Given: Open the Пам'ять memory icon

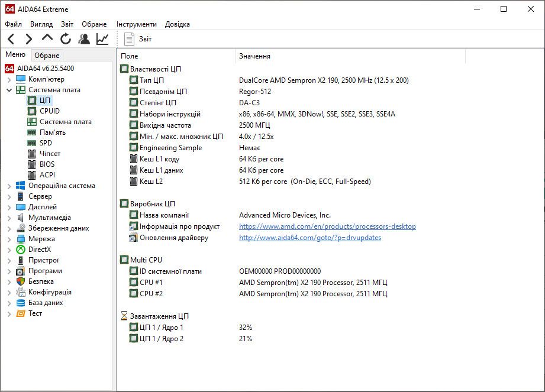Looking at the screenshot, I should (x=31, y=132).
